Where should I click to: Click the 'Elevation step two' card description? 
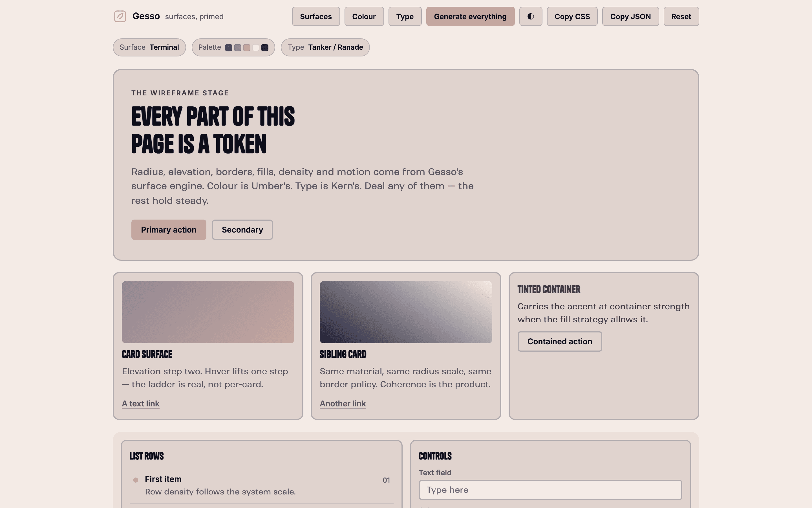205,378
